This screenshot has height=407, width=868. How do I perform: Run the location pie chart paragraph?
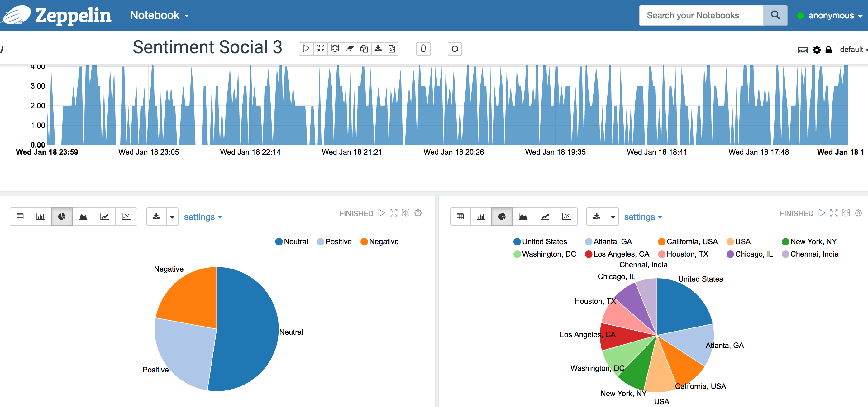click(x=822, y=213)
